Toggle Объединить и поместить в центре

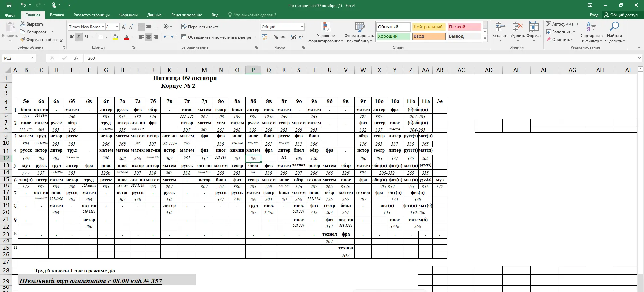216,37
